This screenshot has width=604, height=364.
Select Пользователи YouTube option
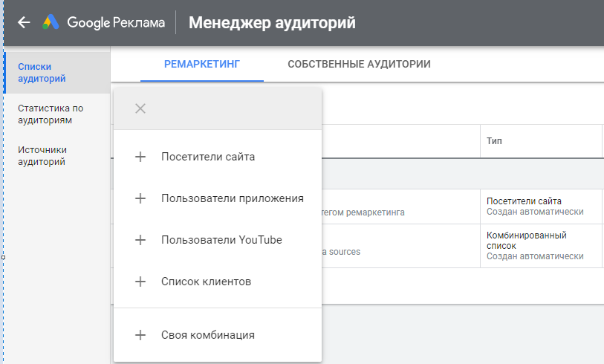pos(218,240)
